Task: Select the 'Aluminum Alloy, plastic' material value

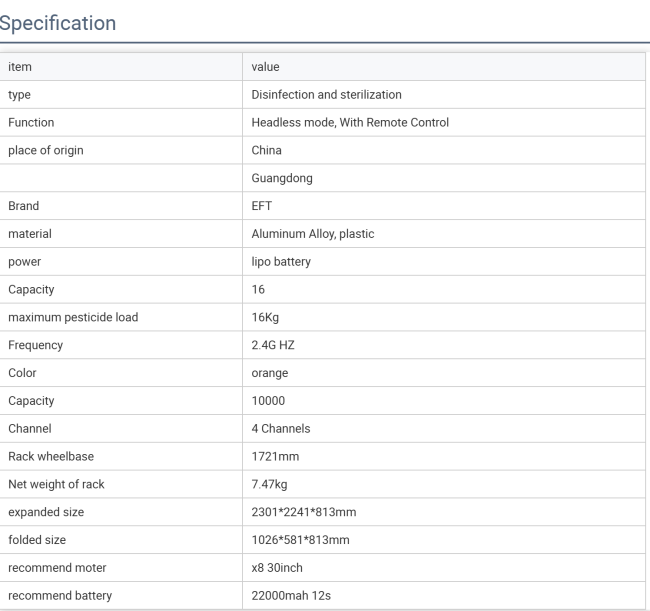Action: [x=313, y=234]
